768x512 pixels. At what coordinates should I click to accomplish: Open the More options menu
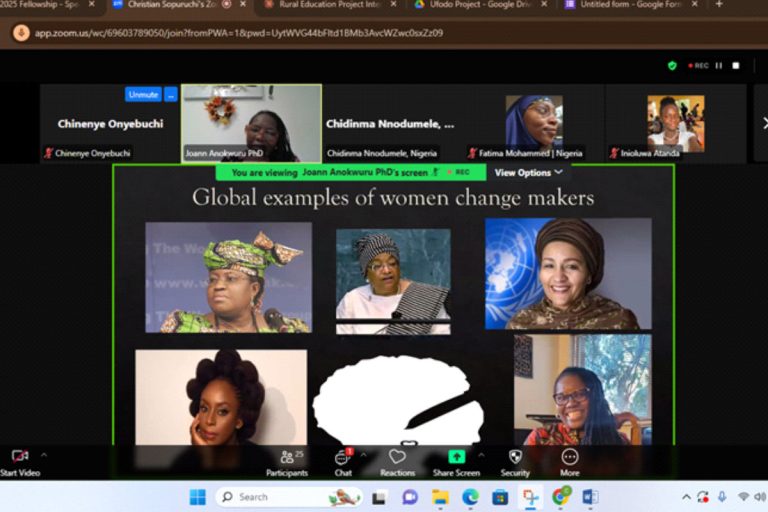click(x=569, y=458)
